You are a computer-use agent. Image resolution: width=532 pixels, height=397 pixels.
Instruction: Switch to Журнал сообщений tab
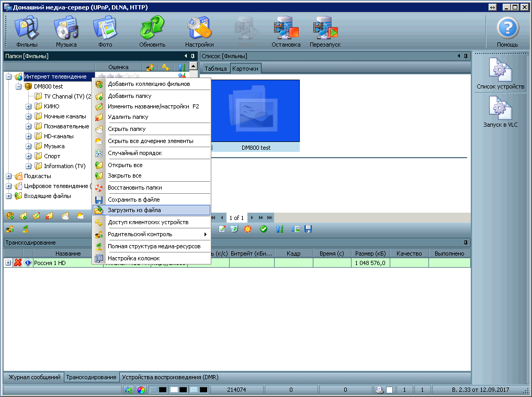point(34,377)
